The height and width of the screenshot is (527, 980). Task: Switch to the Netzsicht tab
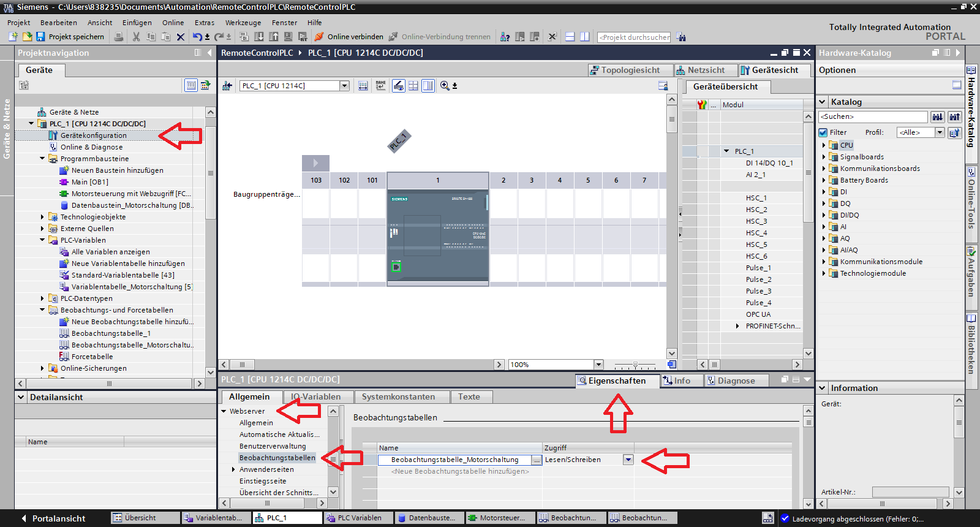(706, 70)
